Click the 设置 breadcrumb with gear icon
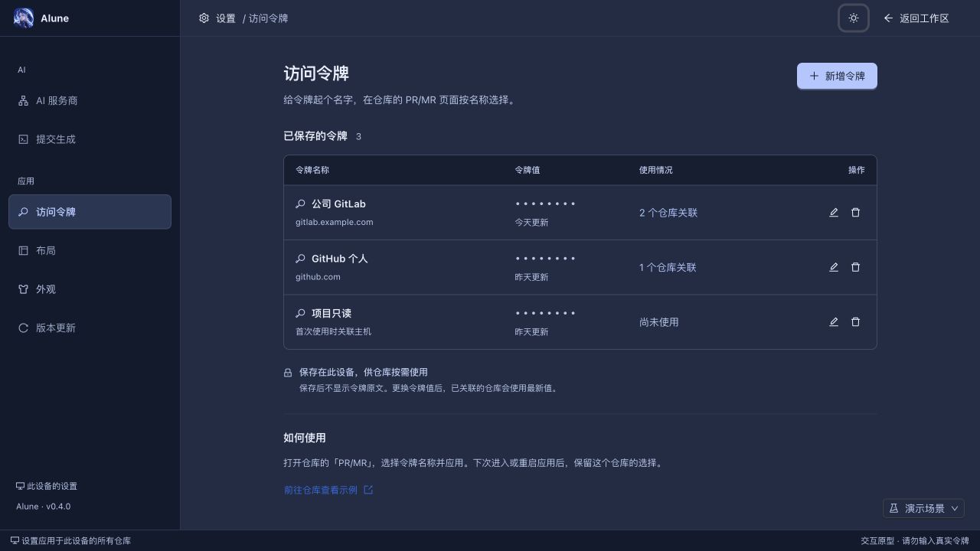Screen dimensions: 980x551 click(217, 18)
